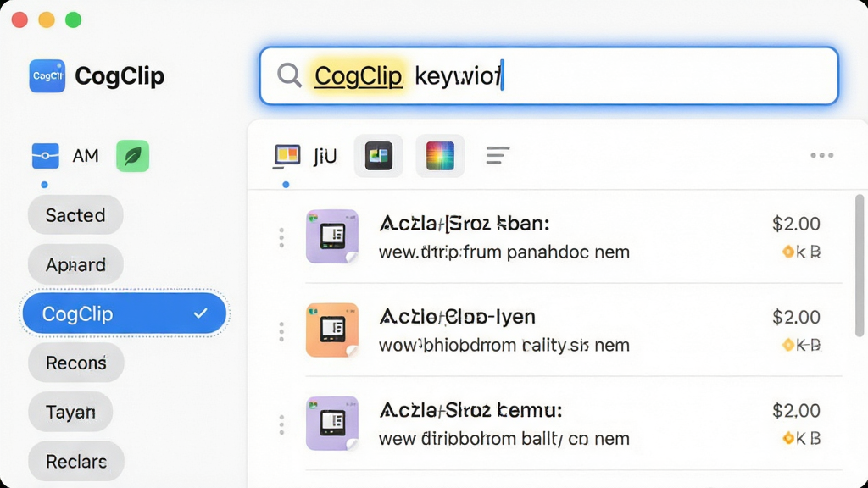Click the subtitle starting with "wow"

(x=504, y=346)
